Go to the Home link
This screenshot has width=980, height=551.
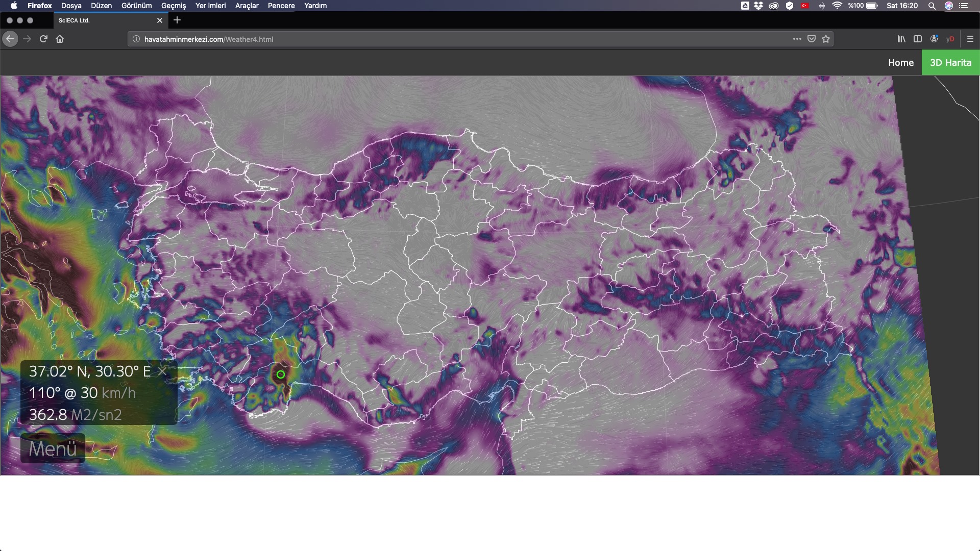coord(901,62)
